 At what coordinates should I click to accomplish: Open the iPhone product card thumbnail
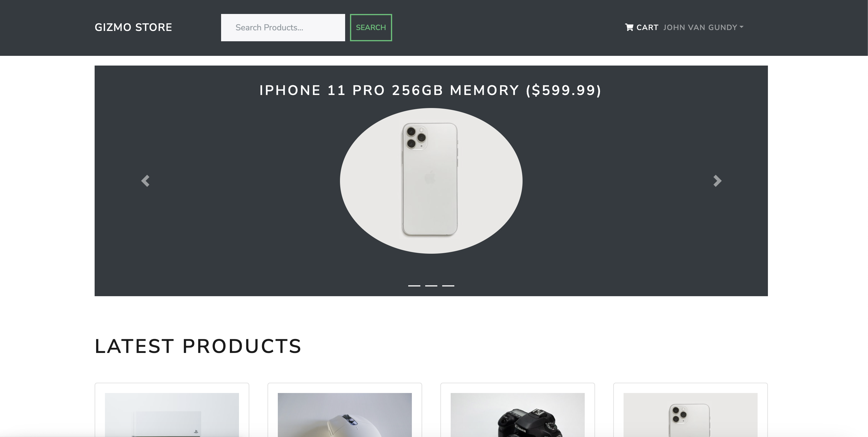(x=690, y=415)
